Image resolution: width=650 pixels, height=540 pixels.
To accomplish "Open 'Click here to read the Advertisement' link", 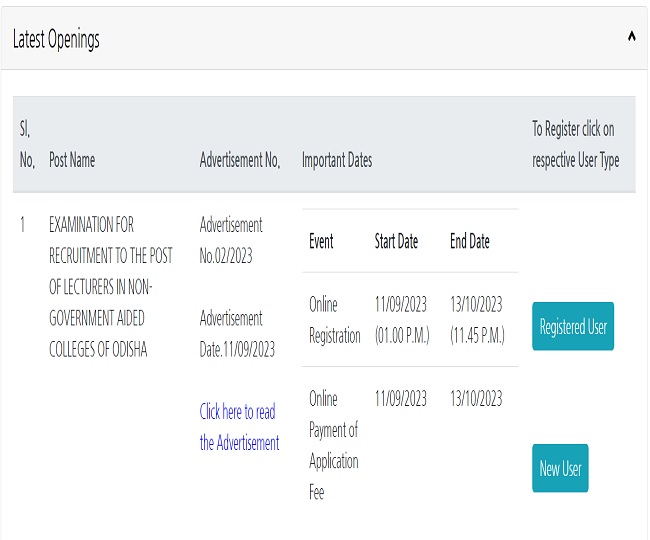I will (238, 427).
